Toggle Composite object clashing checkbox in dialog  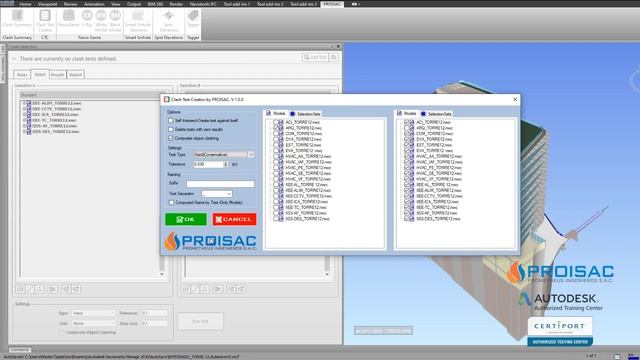(171, 138)
